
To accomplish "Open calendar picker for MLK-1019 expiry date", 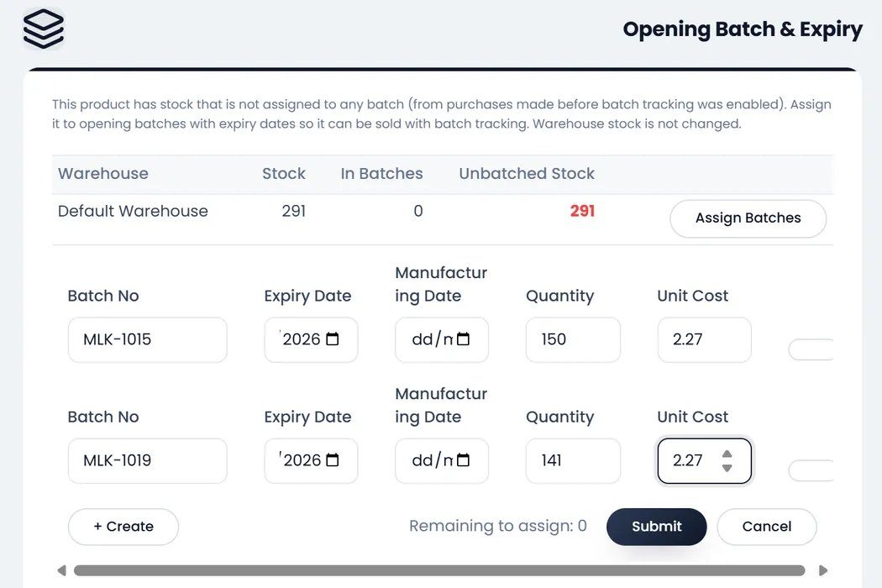I will pyautogui.click(x=333, y=460).
